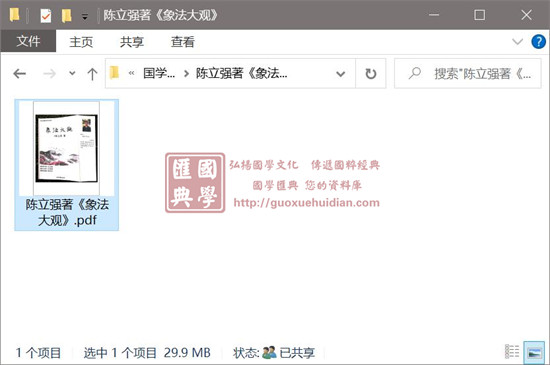Open Help with the blue question mark
Viewport: 550px width, 365px height.
click(x=538, y=42)
